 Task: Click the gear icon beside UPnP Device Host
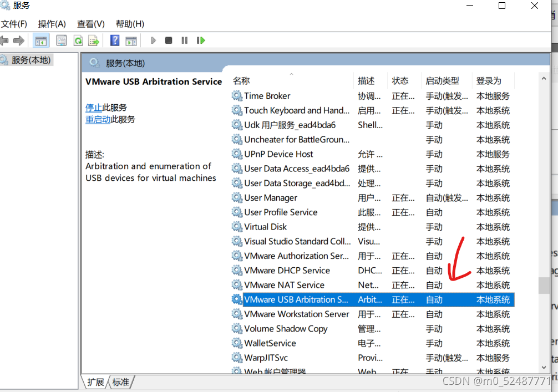(237, 154)
